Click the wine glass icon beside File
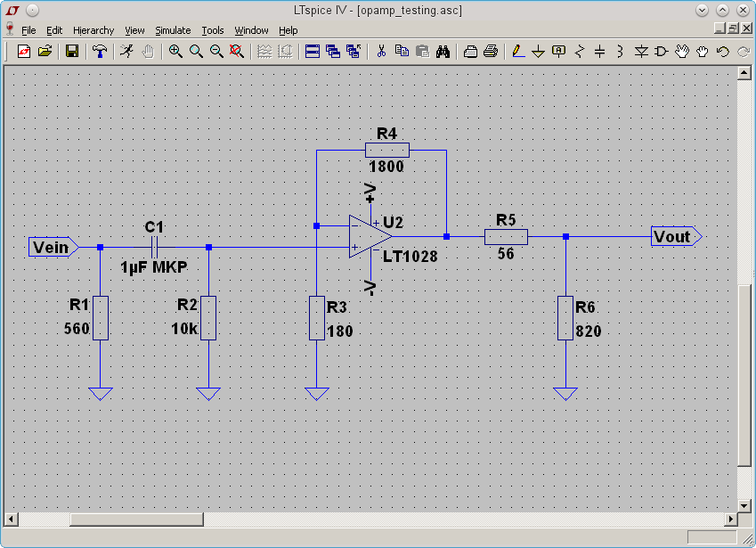Viewport: 756px width, 548px height. click(9, 29)
